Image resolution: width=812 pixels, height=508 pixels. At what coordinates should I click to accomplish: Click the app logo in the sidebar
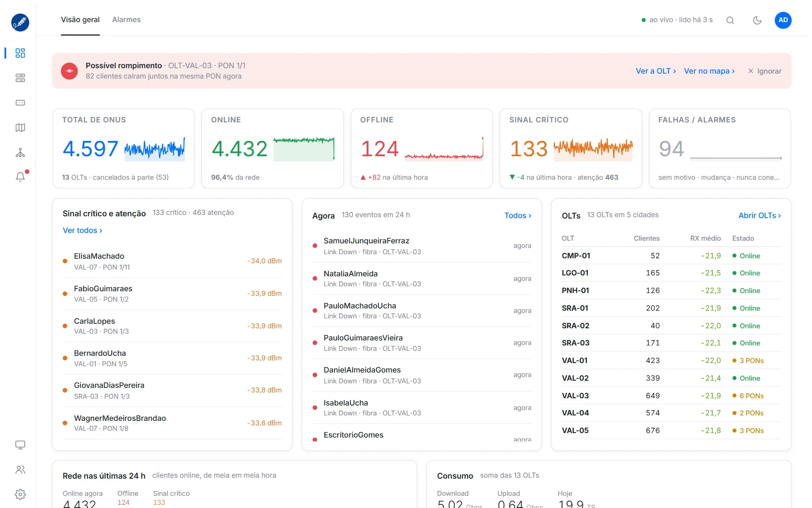(x=20, y=22)
